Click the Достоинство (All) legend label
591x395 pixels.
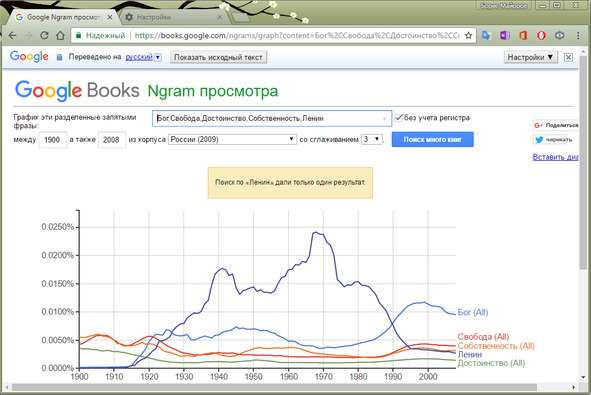coord(491,363)
